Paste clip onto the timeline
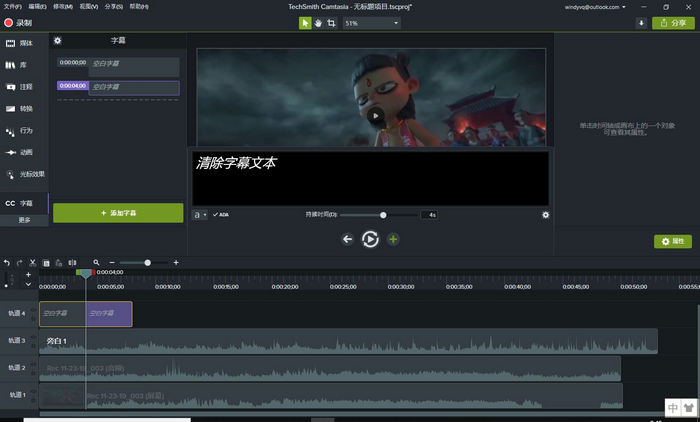Image resolution: width=700 pixels, height=422 pixels. click(x=59, y=263)
